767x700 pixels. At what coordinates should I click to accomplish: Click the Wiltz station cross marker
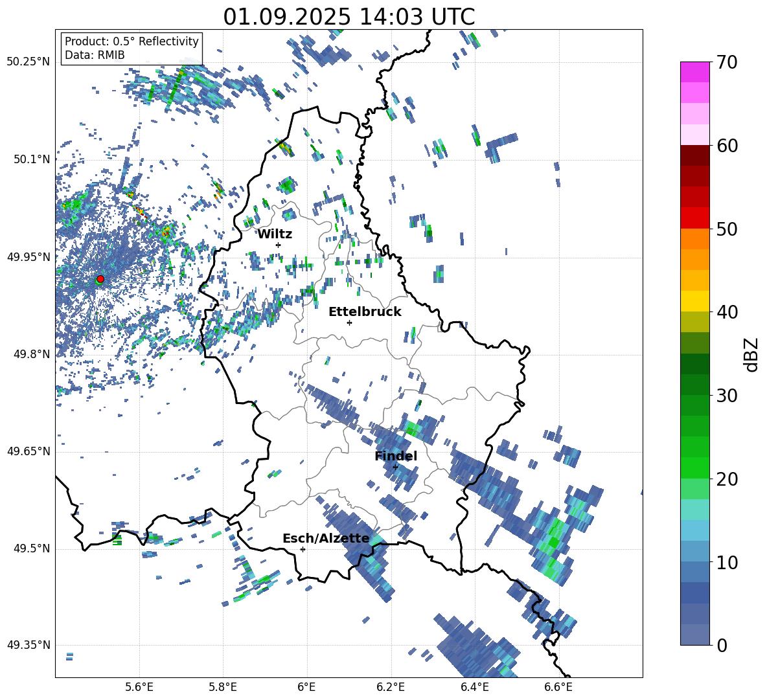(x=279, y=245)
